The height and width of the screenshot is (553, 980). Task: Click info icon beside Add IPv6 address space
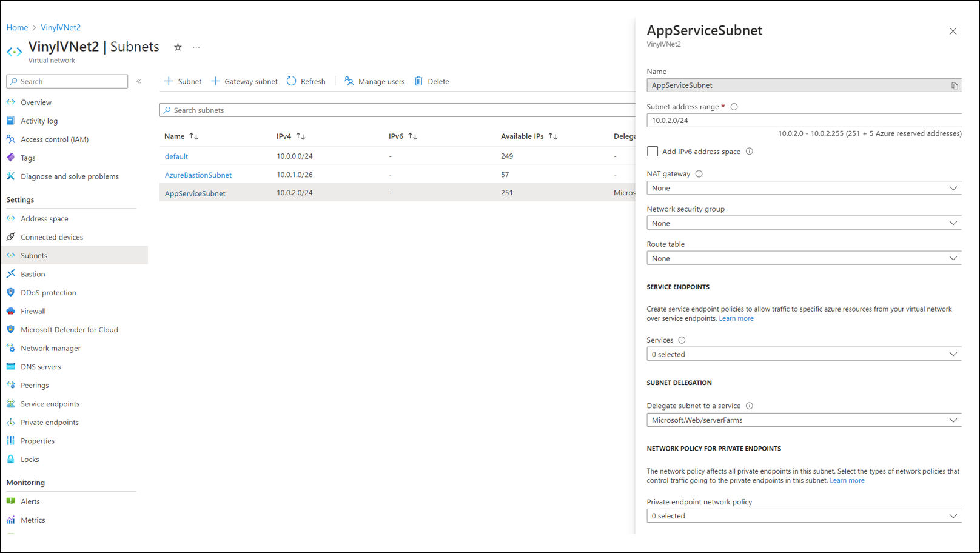pos(750,152)
